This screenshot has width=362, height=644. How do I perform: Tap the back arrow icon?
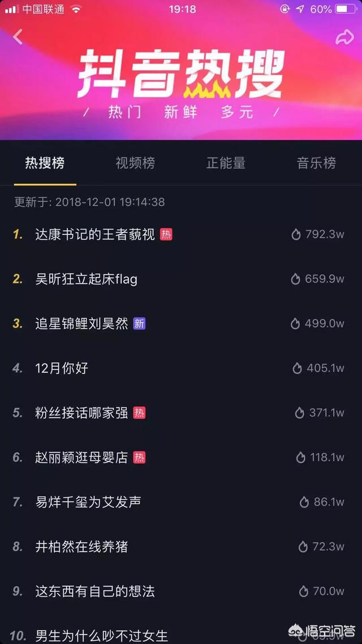[18, 37]
